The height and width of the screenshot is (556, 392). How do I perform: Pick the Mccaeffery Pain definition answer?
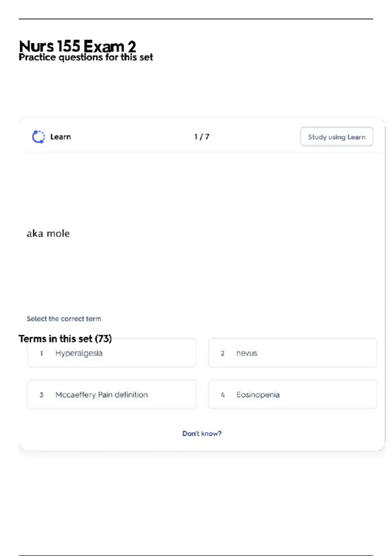(111, 395)
